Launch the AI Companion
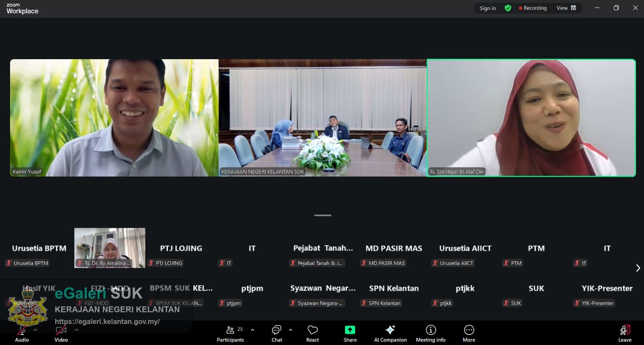The image size is (644, 345). point(390,334)
